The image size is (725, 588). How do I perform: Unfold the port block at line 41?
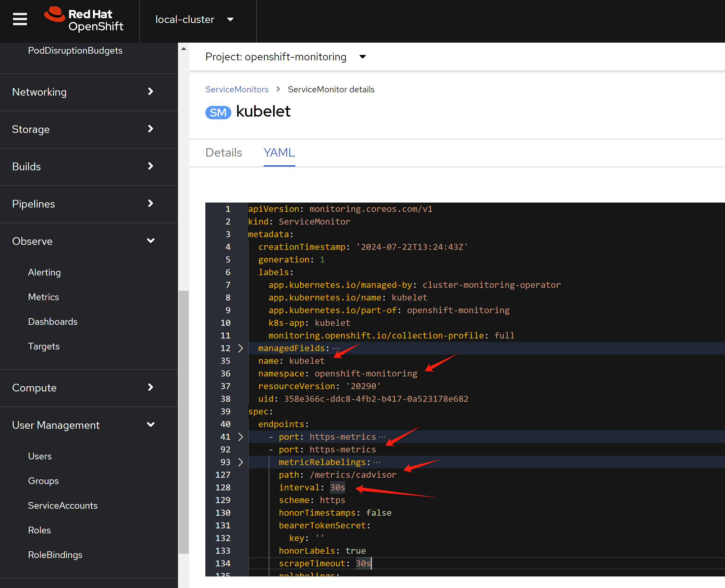[x=240, y=437]
